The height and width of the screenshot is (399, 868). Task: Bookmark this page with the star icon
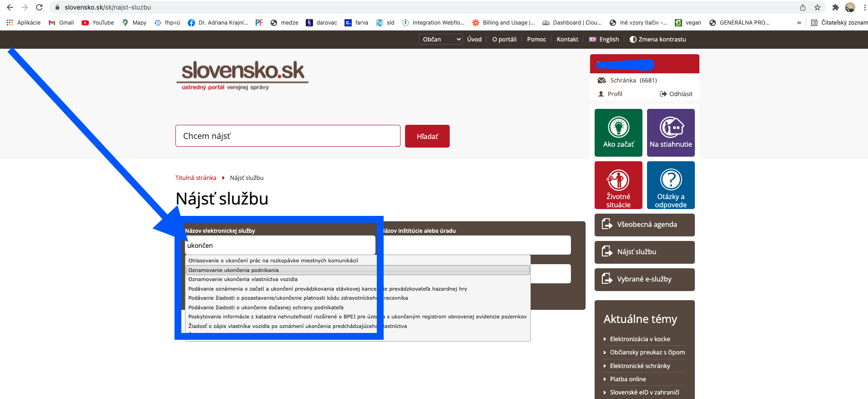[x=817, y=7]
